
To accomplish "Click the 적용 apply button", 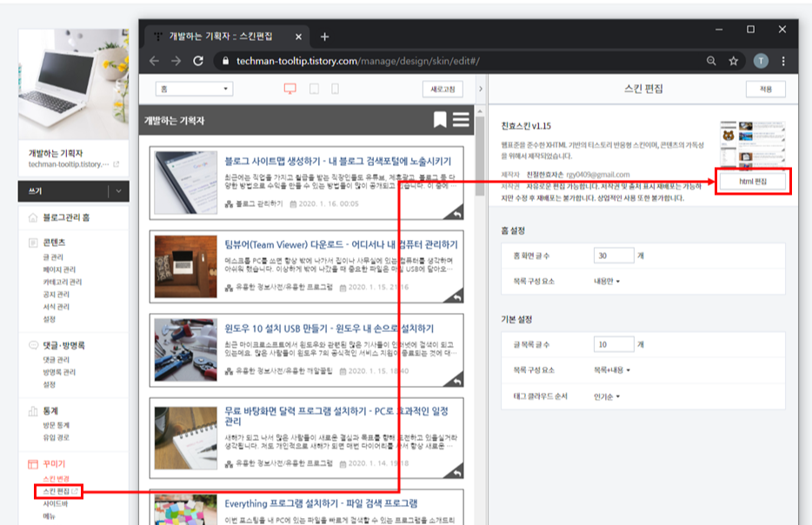I will pos(765,89).
